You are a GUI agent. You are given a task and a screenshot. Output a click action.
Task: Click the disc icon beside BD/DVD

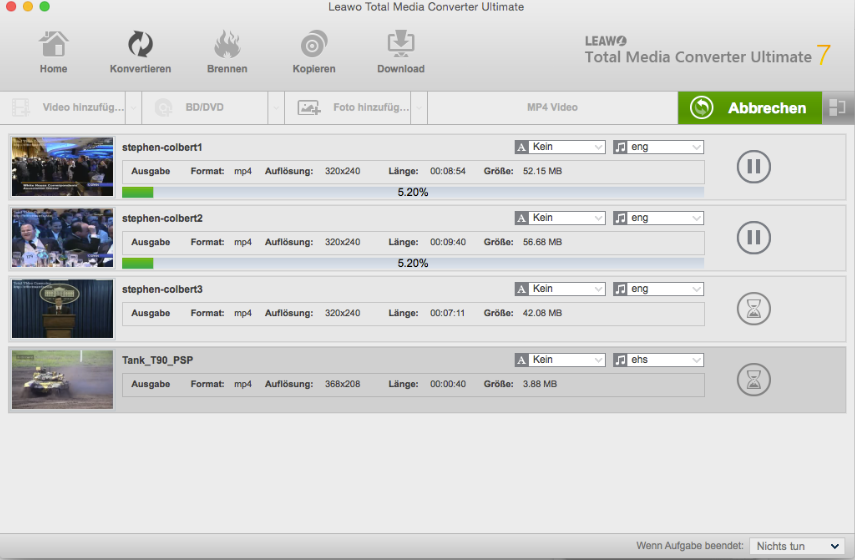[163, 107]
